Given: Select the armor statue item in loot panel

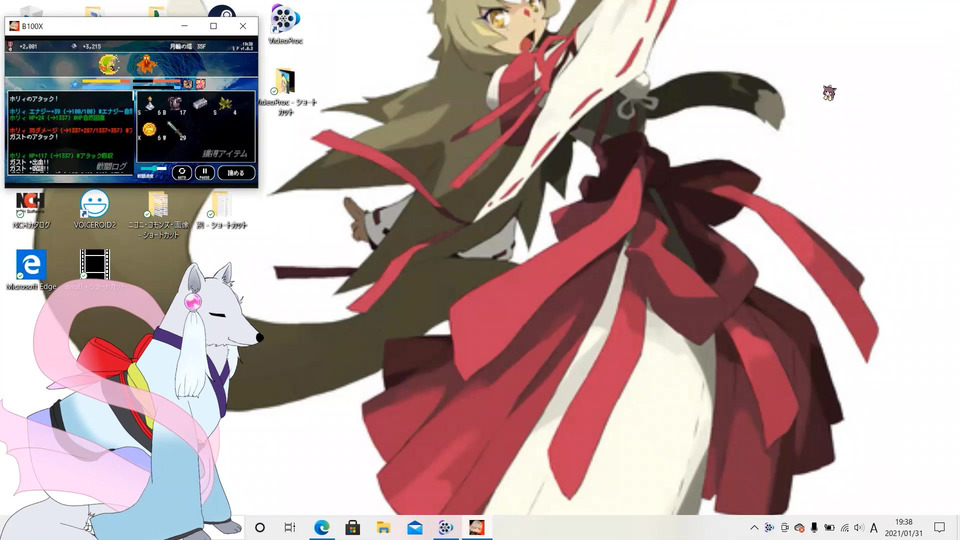Looking at the screenshot, I should pyautogui.click(x=175, y=103).
